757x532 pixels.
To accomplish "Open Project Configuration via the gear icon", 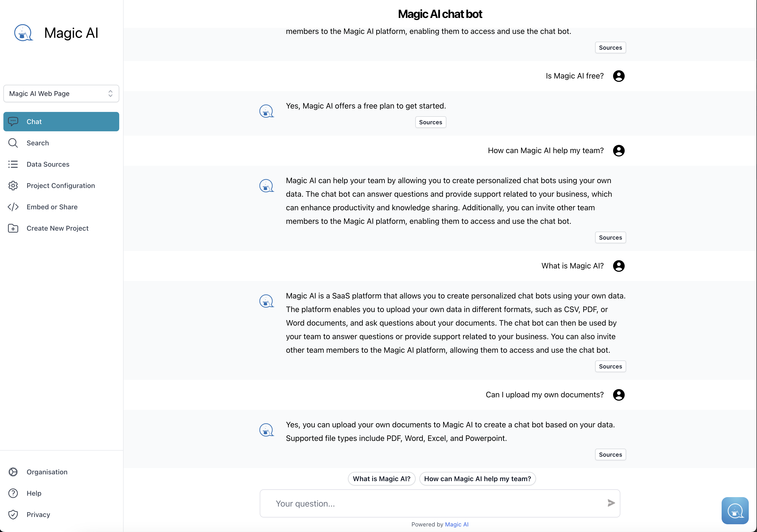I will [13, 186].
